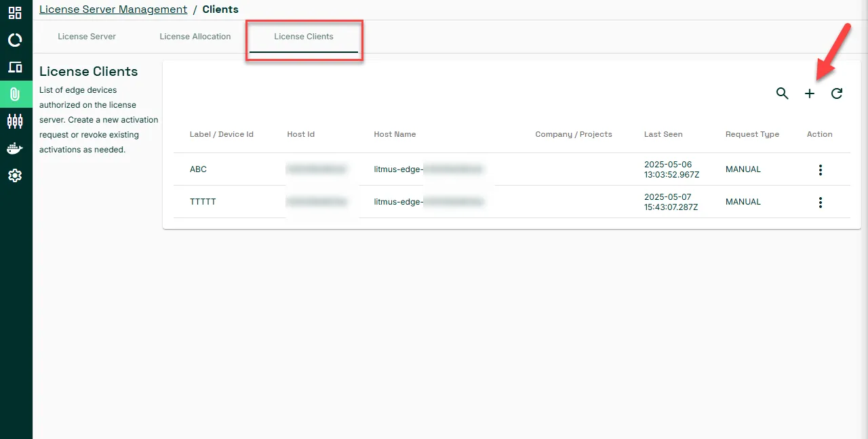Open the dashboard grid icon in sidebar

pos(15,13)
